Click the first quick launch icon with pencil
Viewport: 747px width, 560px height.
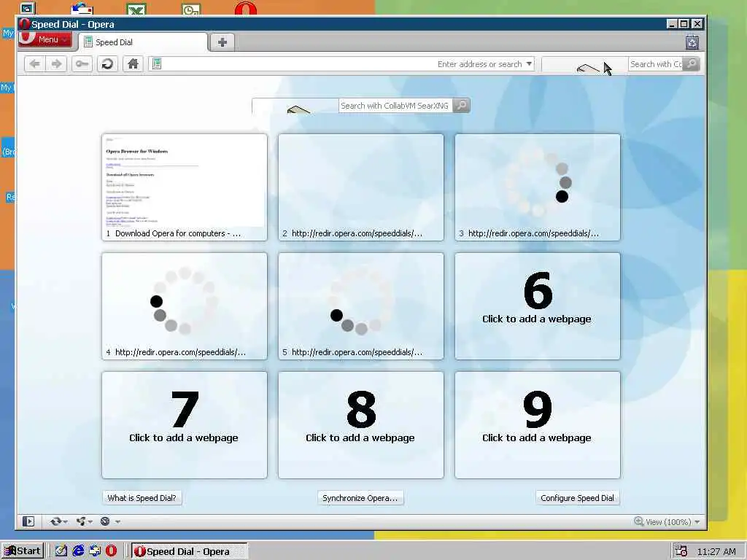coord(61,551)
